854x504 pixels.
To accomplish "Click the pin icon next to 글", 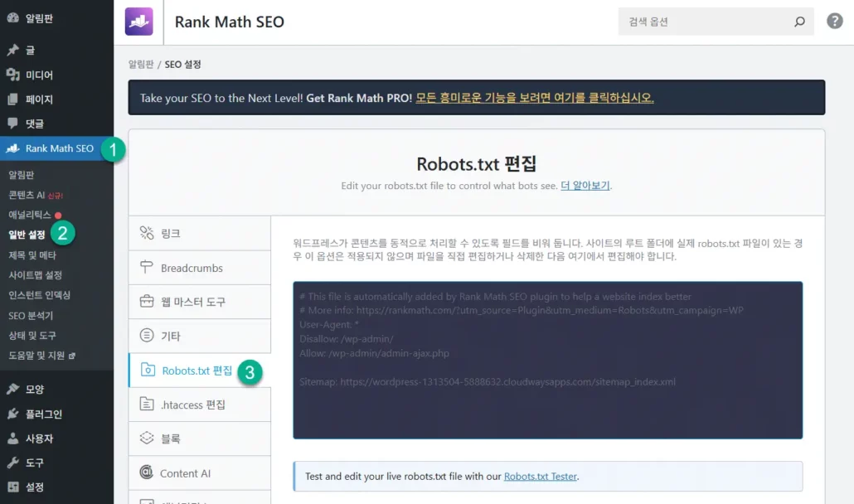I will pyautogui.click(x=13, y=50).
